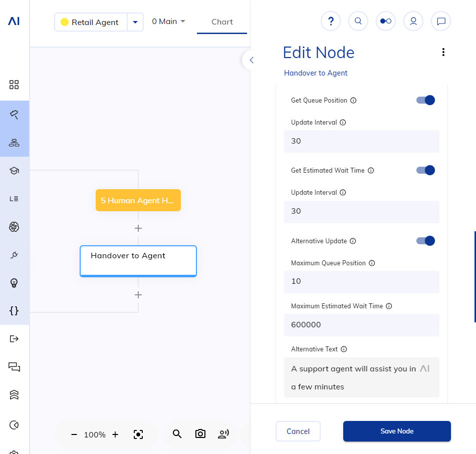This screenshot has height=454, width=476.
Task: Open the curly braces Functions icon
Action: pos(14,311)
